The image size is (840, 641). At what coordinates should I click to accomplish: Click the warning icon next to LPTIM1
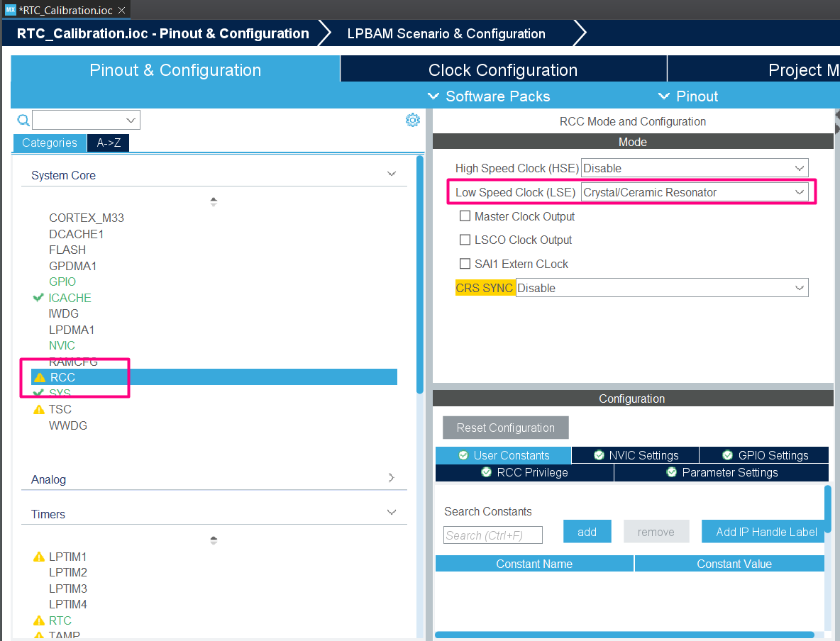(x=39, y=556)
